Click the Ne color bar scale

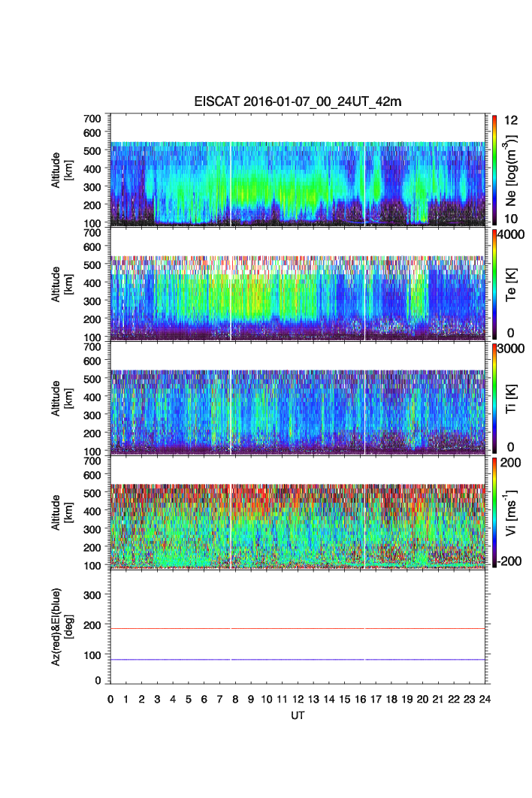pos(494,170)
